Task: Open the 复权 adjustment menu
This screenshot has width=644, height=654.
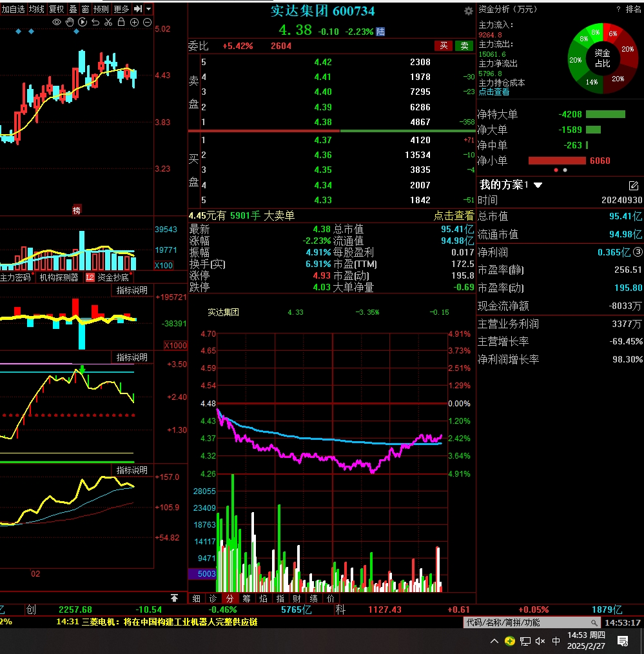Action: click(56, 9)
